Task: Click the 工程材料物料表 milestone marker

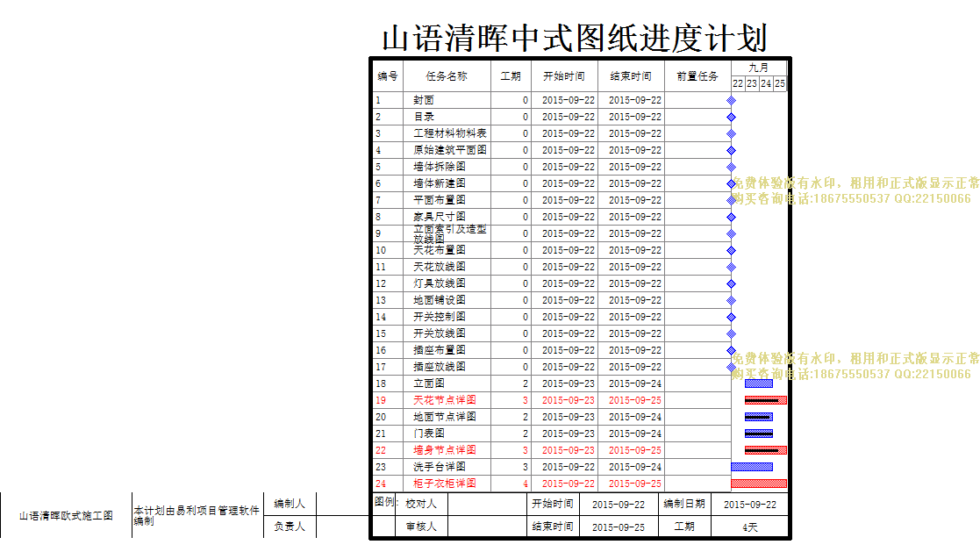Action: 731,133
